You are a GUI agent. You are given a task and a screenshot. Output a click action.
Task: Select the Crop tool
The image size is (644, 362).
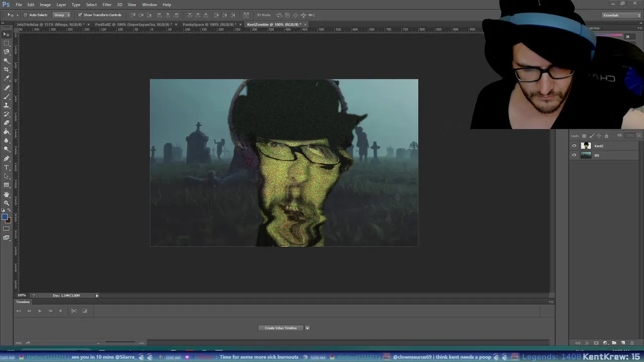[7, 69]
